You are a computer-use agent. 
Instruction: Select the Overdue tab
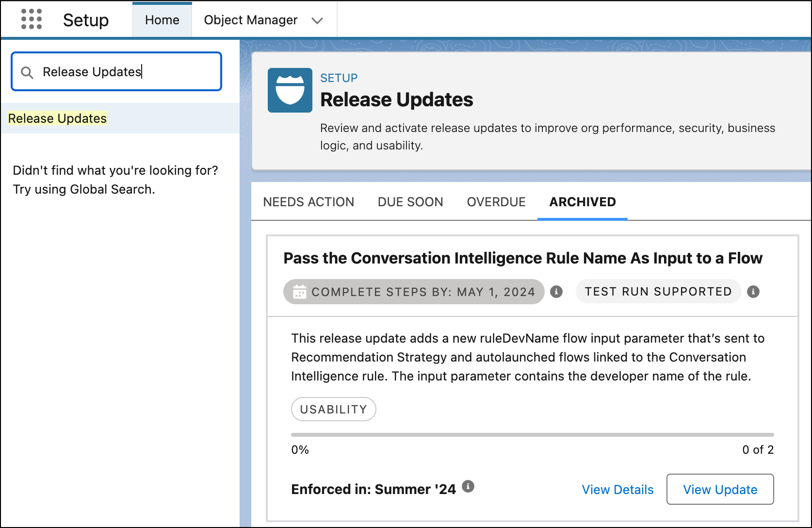pyautogui.click(x=496, y=202)
